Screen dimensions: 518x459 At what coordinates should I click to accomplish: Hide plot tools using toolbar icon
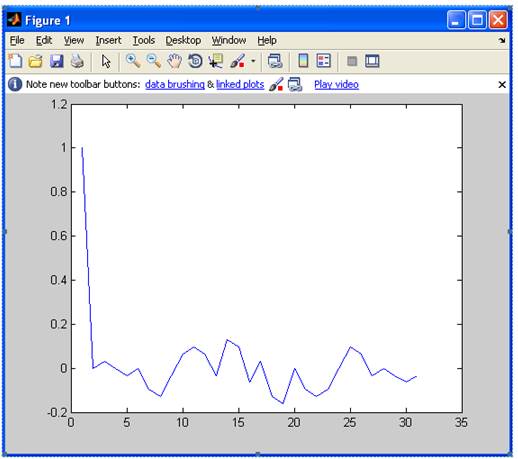352,61
